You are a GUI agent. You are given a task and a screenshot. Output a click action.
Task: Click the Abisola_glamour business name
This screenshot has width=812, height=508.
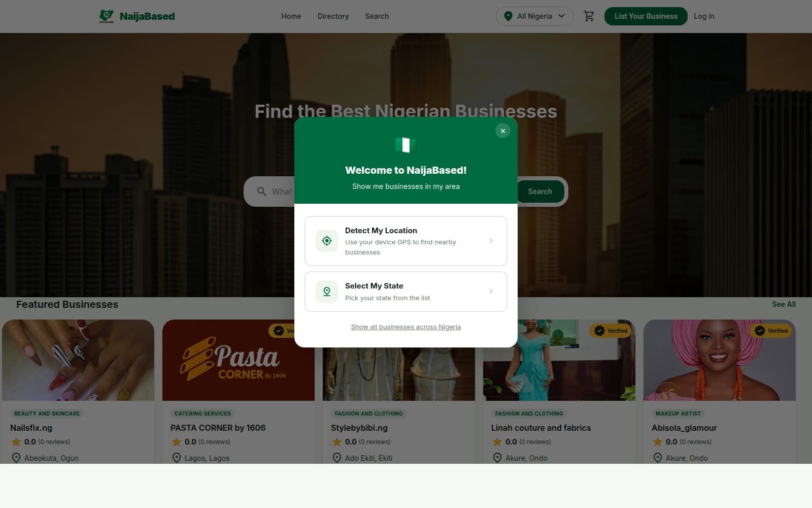coord(684,428)
